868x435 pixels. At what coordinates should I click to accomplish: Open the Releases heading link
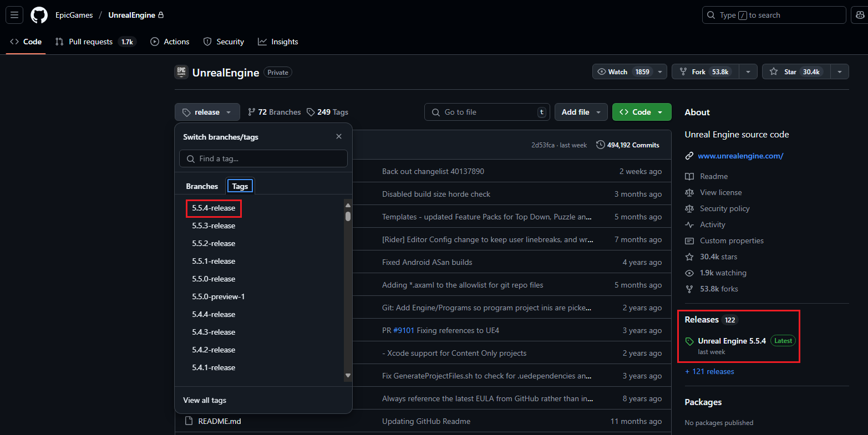(710, 320)
